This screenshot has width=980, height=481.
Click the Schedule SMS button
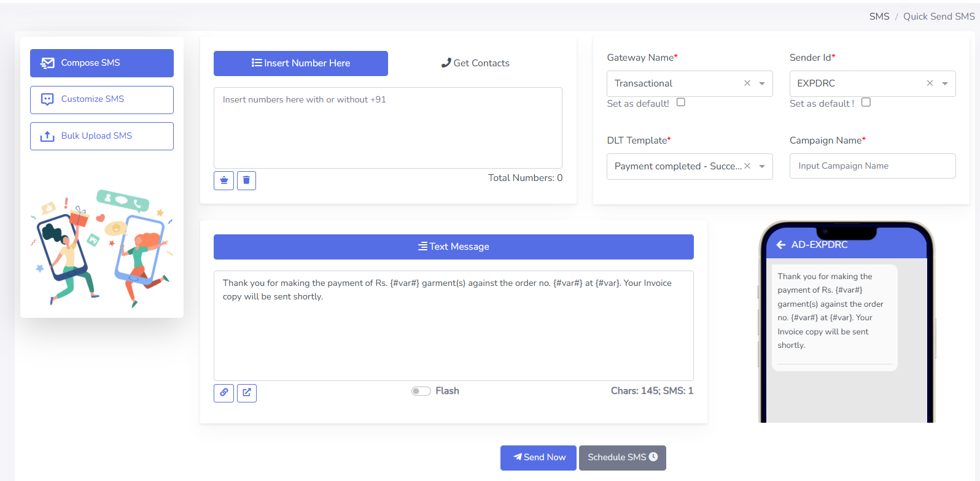pos(622,458)
